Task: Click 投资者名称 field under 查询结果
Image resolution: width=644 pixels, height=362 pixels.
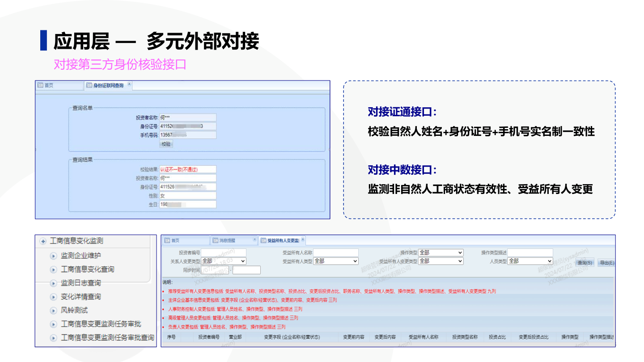Action: (x=188, y=178)
